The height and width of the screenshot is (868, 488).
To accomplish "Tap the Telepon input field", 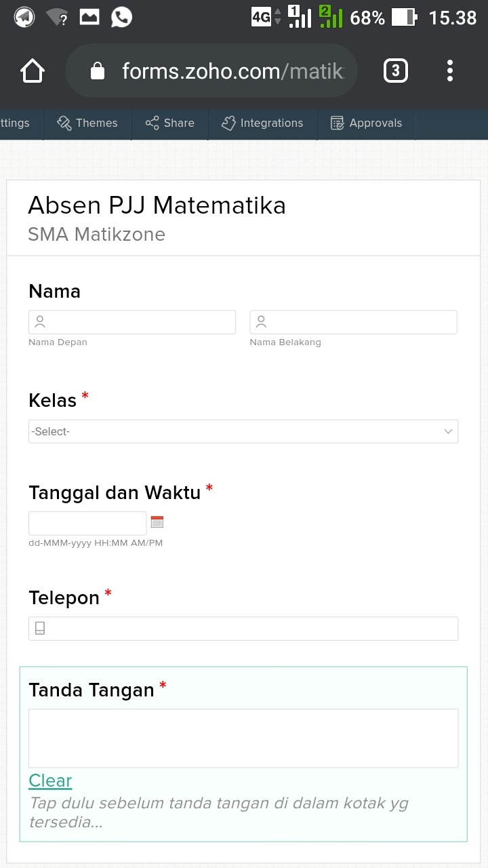I will pyautogui.click(x=243, y=629).
